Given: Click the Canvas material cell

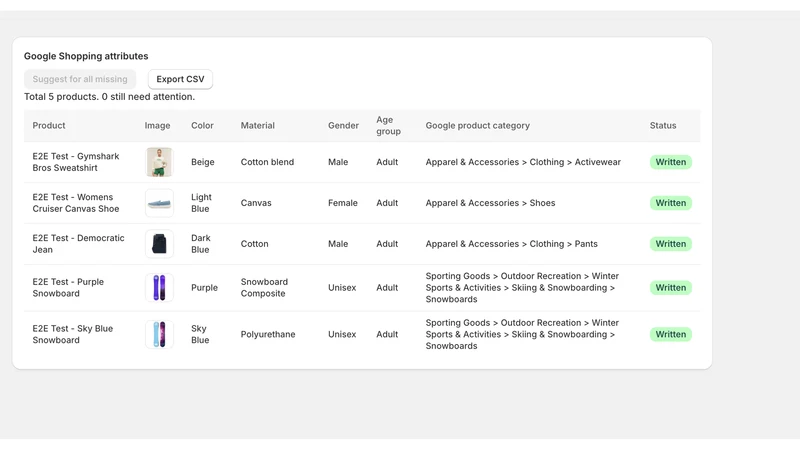Looking at the screenshot, I should (x=256, y=203).
